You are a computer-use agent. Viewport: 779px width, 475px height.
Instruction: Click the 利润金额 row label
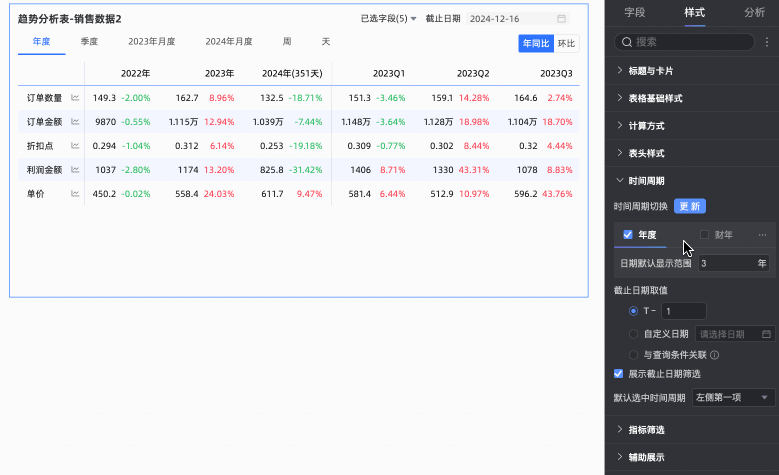tap(45, 169)
